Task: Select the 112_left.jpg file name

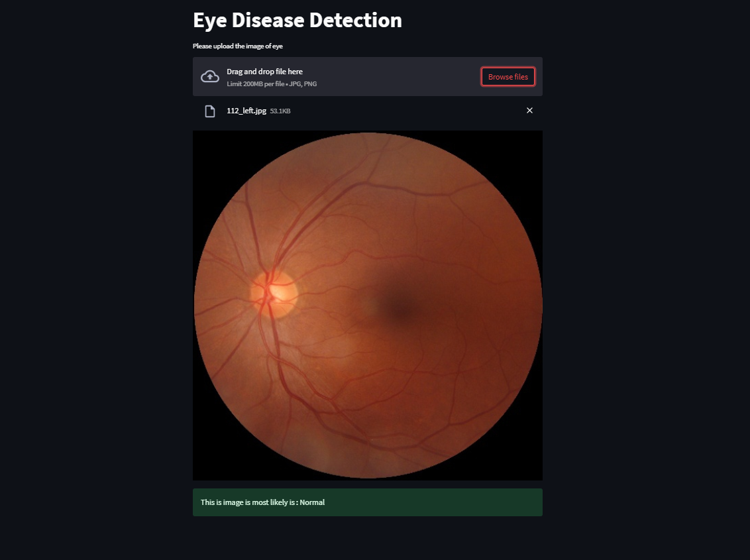Action: point(246,111)
